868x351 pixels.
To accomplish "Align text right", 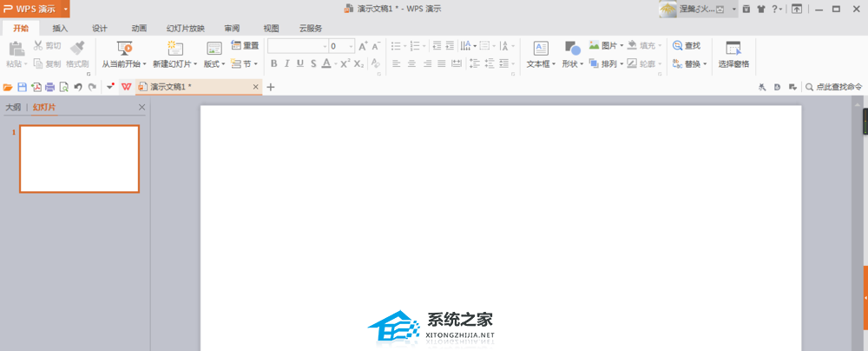I will 427,63.
